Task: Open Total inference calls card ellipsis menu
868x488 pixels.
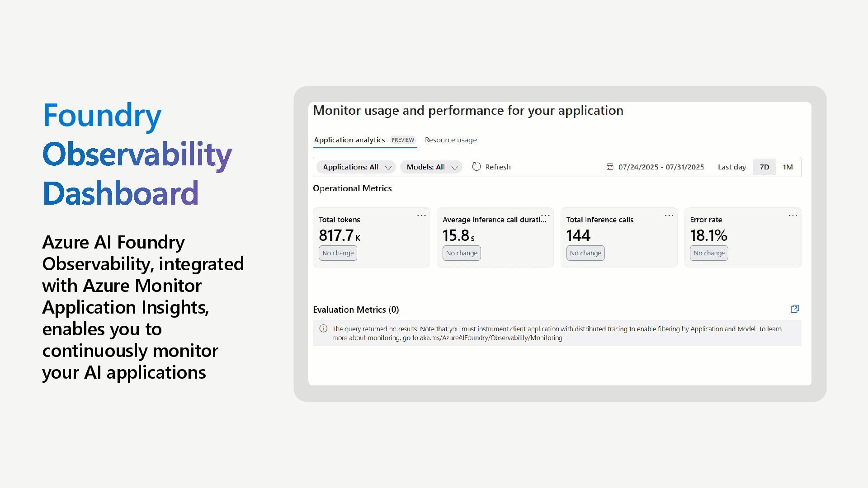Action: pos(669,216)
